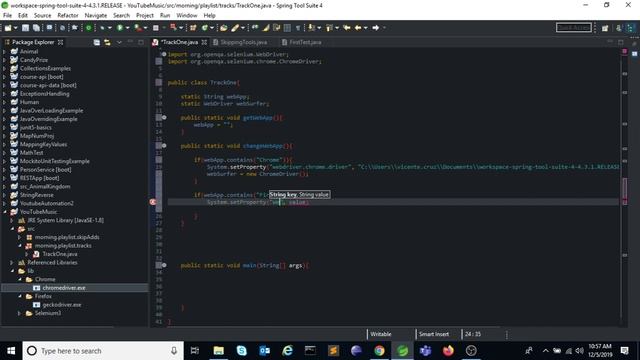Select chromedriver.exe in the tree
The height and width of the screenshot is (360, 640).
click(64, 288)
